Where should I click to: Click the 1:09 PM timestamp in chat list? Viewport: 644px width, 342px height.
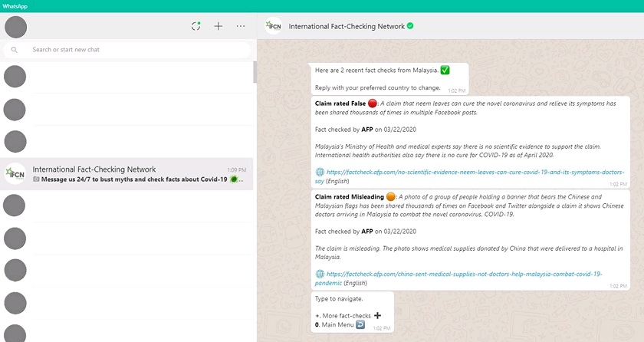[x=237, y=169]
